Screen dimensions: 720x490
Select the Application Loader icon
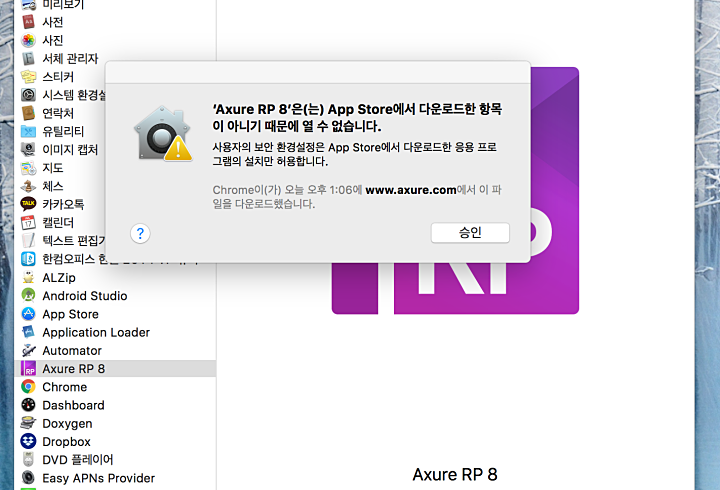pos(28,332)
